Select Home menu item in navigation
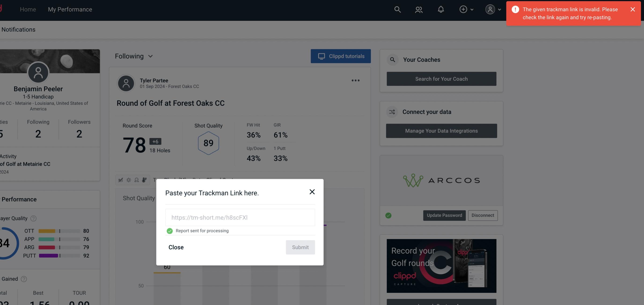 point(28,9)
